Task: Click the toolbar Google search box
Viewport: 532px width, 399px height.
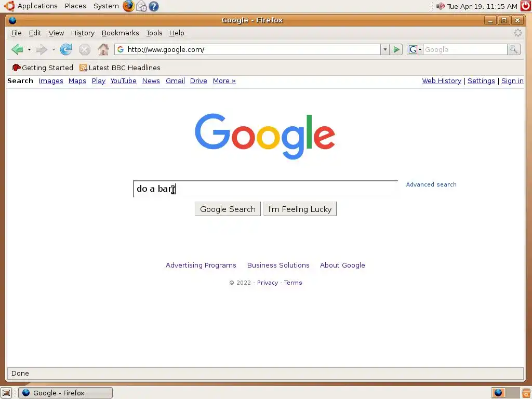Action: tap(465, 49)
